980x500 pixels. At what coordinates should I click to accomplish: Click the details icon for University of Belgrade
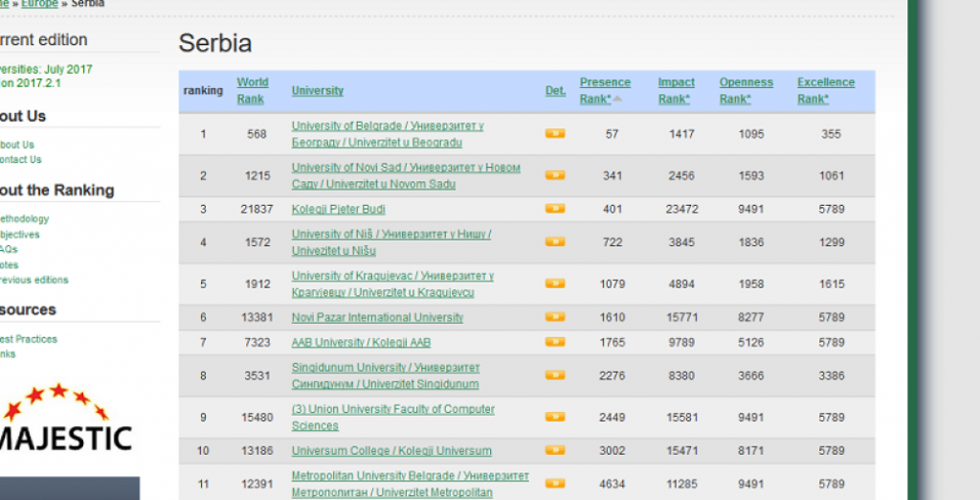(x=554, y=134)
